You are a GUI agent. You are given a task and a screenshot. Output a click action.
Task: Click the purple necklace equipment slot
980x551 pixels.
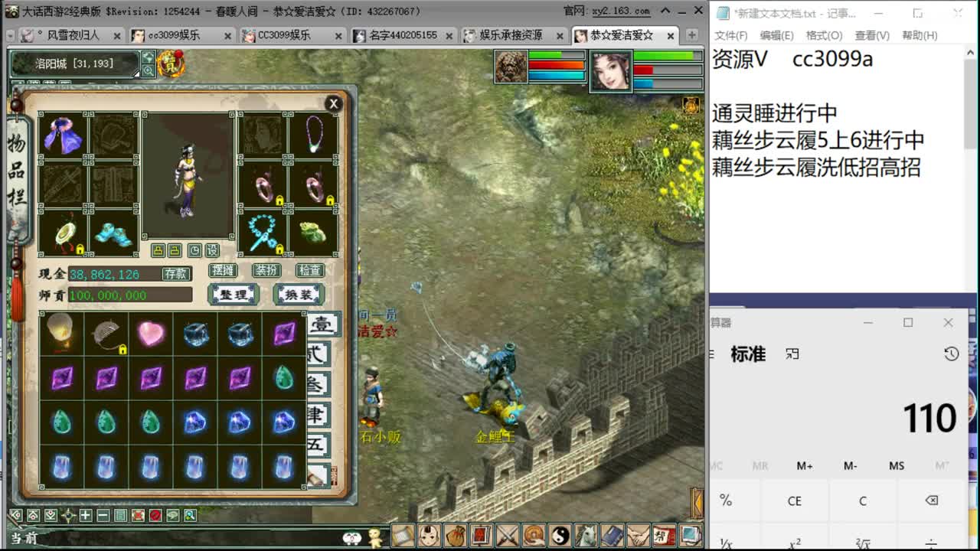pos(314,135)
